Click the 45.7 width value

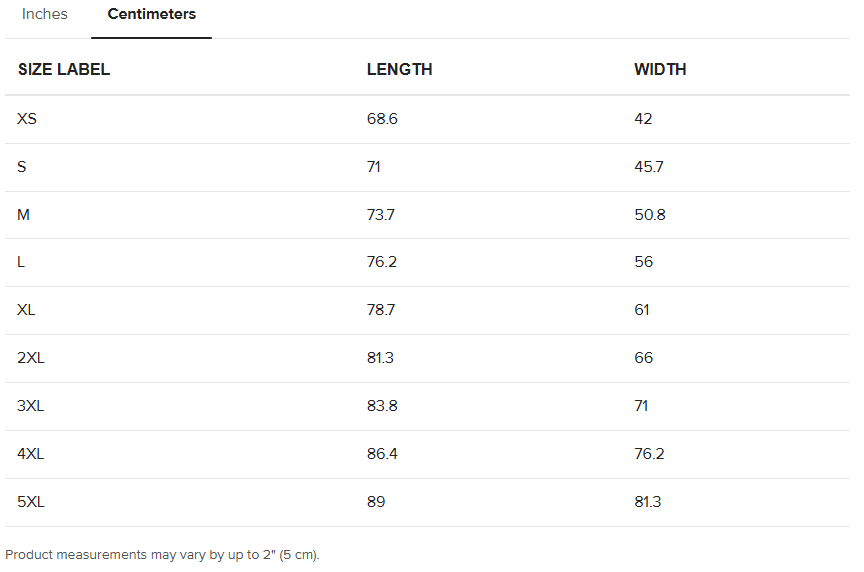648,167
